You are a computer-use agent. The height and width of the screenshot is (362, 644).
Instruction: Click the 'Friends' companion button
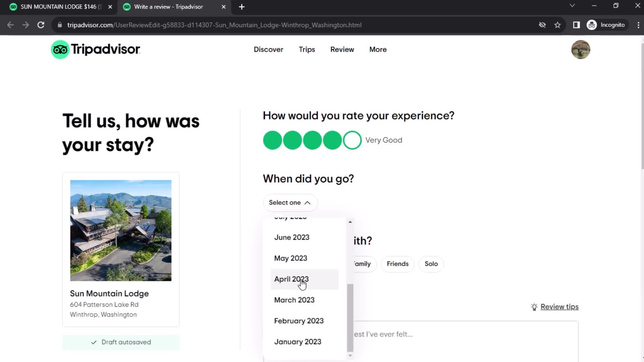point(397,263)
